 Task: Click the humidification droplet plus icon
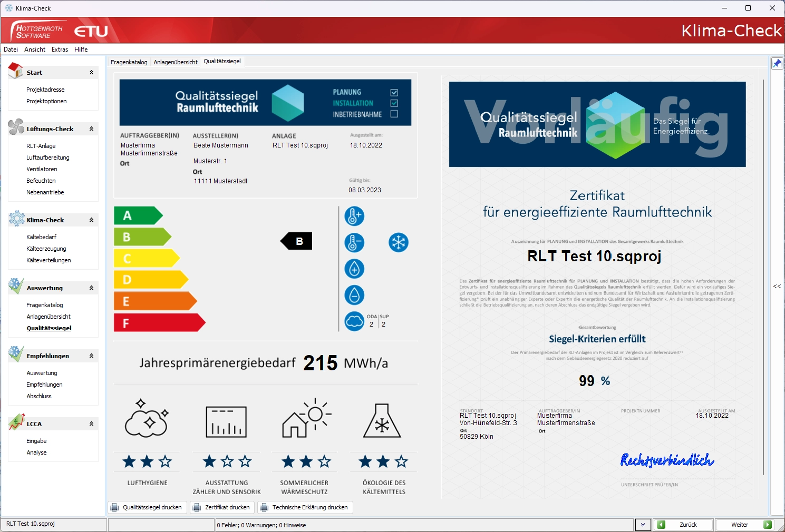point(354,269)
